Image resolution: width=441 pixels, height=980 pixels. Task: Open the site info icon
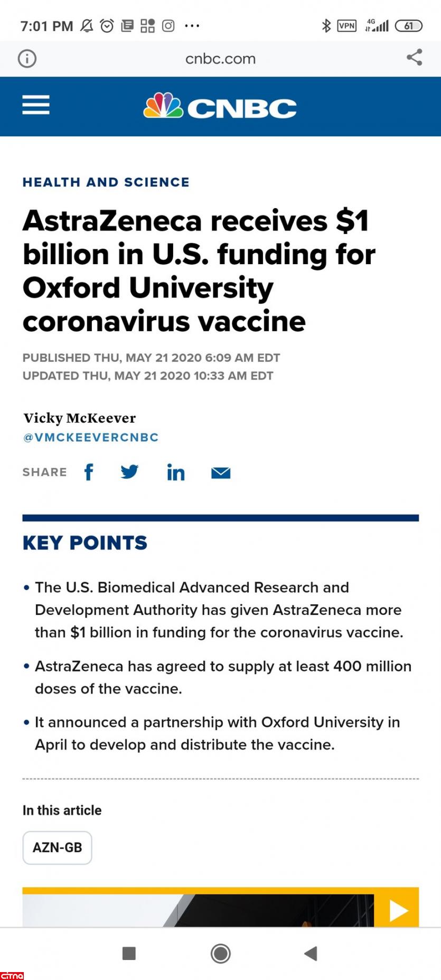[x=27, y=58]
